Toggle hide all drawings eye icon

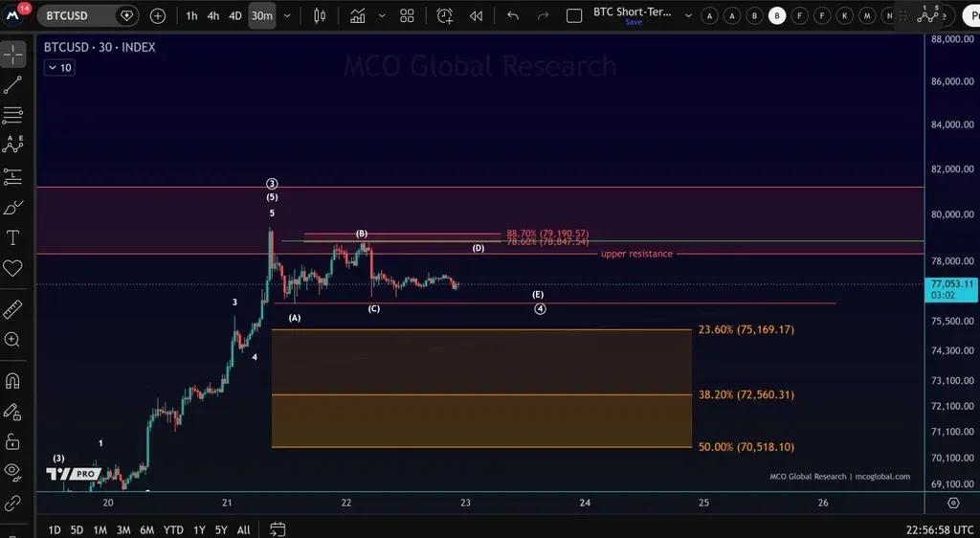(12, 470)
